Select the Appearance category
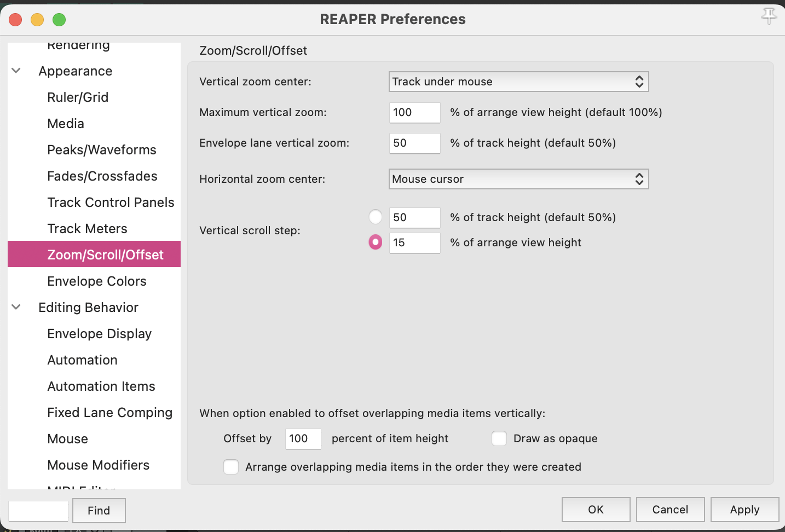 [x=76, y=71]
